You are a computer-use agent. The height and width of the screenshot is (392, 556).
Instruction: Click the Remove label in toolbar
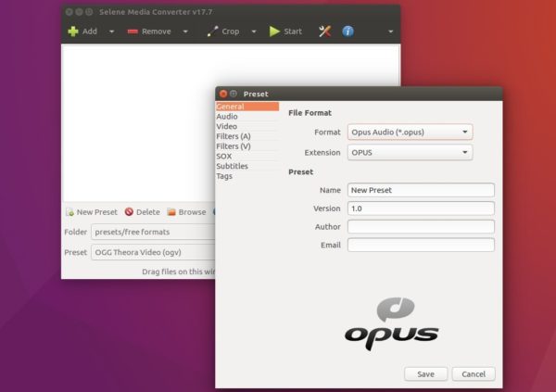(x=157, y=32)
